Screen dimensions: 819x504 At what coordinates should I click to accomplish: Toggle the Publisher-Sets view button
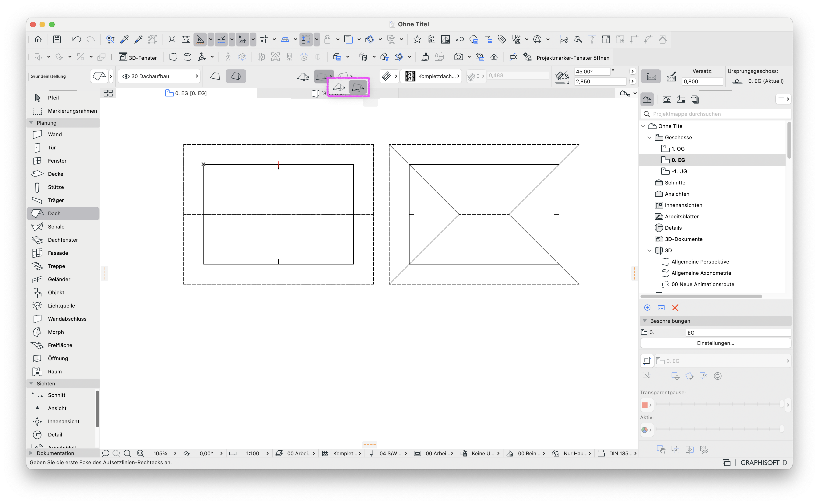point(695,99)
